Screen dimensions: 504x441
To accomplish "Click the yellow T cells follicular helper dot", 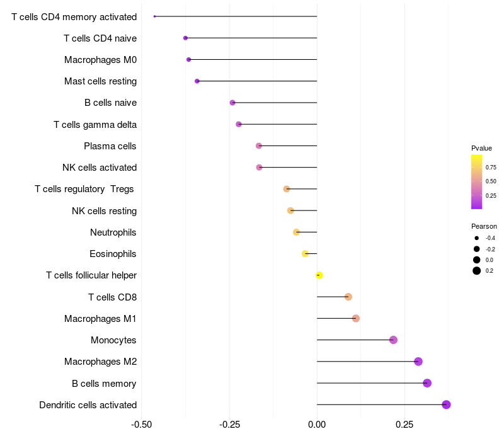I will point(319,275).
